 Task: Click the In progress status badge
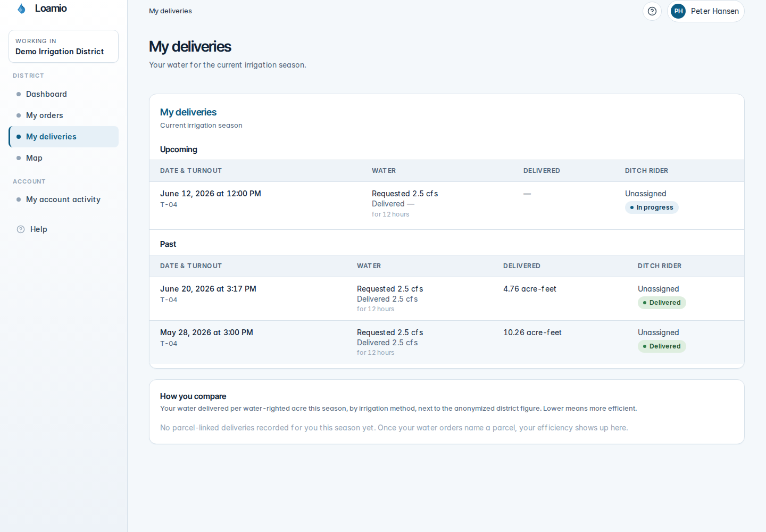(652, 207)
